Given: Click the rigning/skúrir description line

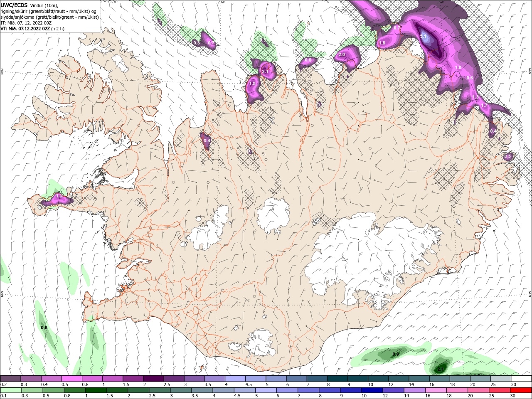Looking at the screenshot, I should tap(49, 11).
